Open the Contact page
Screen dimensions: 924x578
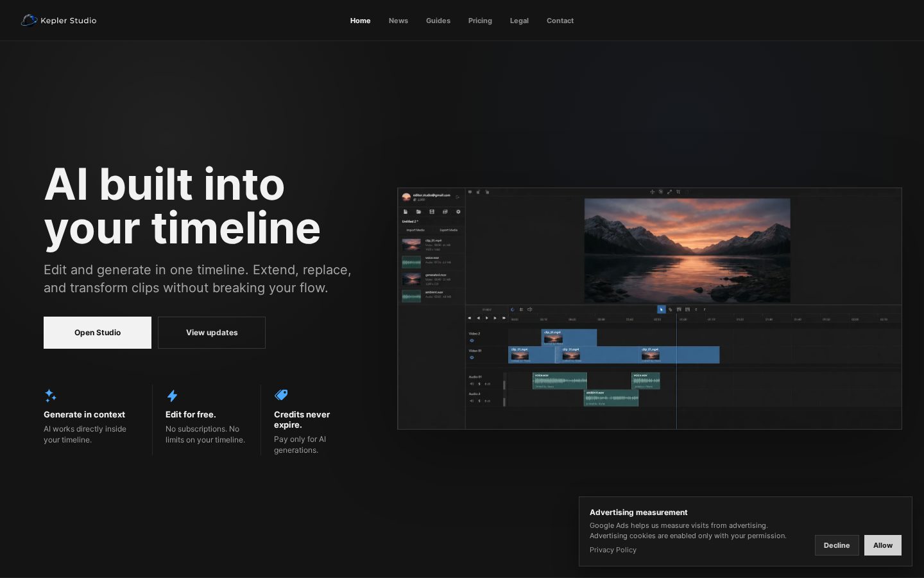560,21
